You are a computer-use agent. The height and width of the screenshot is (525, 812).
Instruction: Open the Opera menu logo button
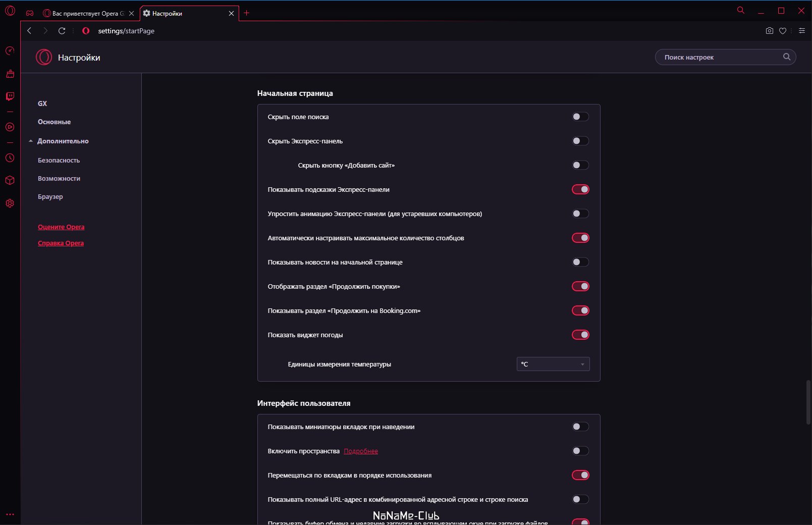click(10, 11)
